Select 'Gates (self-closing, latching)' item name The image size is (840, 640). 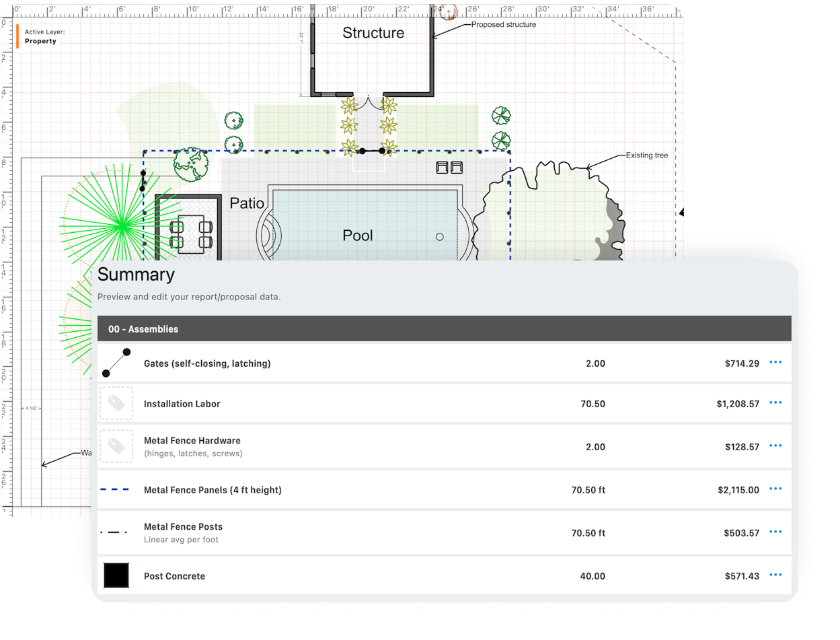(207, 363)
